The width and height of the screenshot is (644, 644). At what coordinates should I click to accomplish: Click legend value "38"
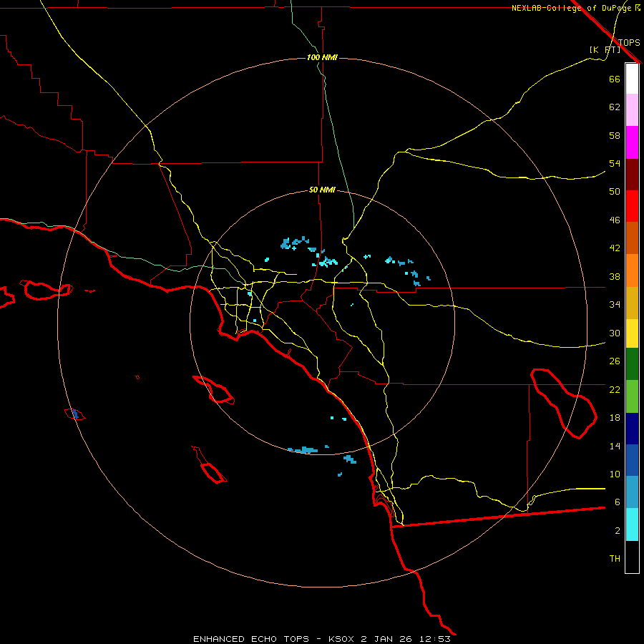tap(615, 276)
